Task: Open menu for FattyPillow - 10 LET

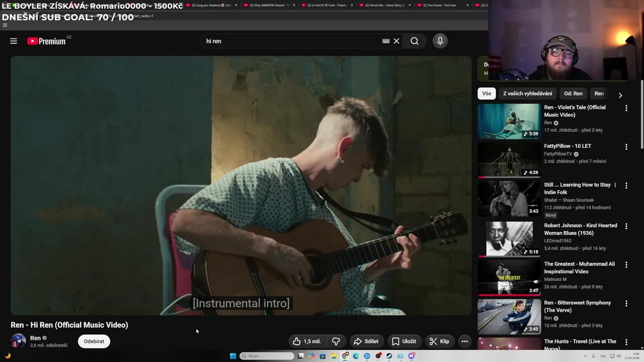Action: click(626, 147)
